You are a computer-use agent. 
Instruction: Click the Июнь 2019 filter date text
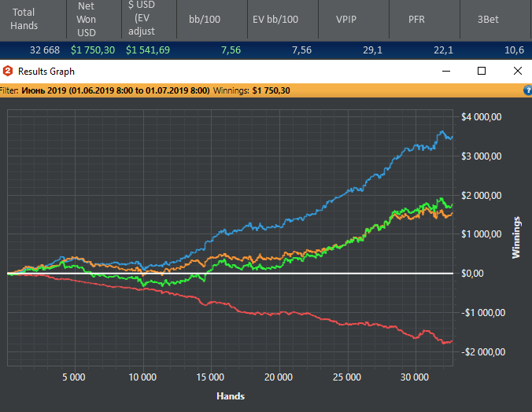tap(116, 90)
